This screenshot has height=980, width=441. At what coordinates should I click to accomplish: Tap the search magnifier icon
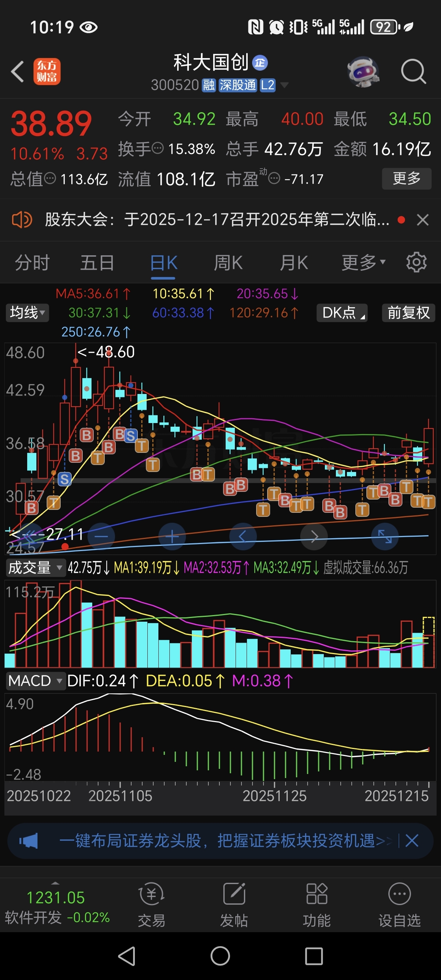tap(413, 71)
